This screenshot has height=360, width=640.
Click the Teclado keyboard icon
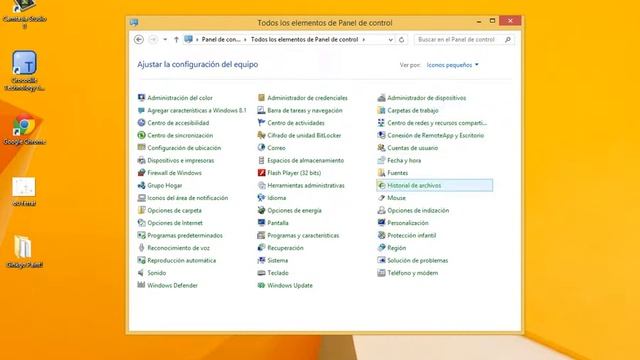[261, 273]
